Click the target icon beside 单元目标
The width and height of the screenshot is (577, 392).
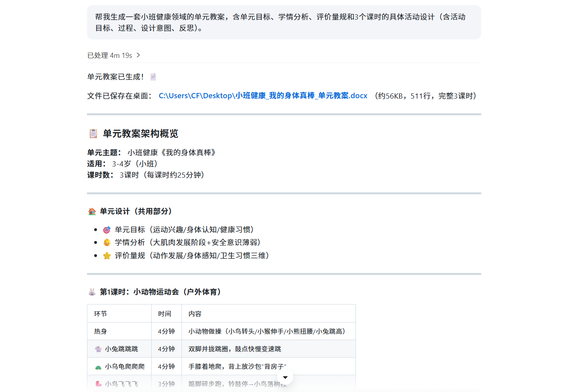tap(107, 230)
